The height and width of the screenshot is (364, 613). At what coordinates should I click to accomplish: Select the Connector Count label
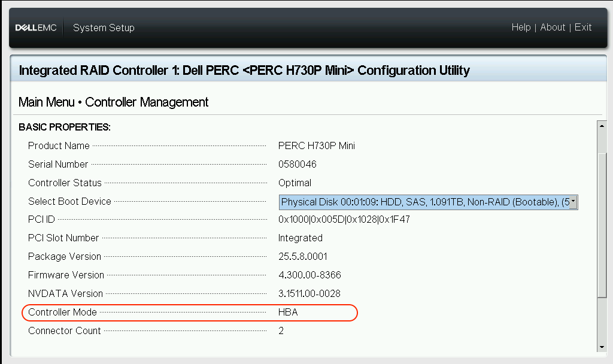tap(65, 330)
